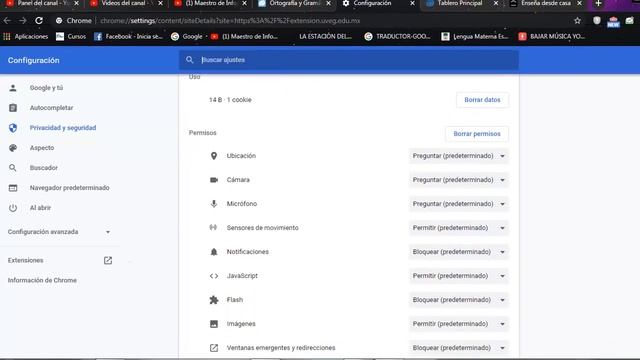640x360 pixels.
Task: Click the '14 B · 1 cookie' usage text
Action: 230,100
